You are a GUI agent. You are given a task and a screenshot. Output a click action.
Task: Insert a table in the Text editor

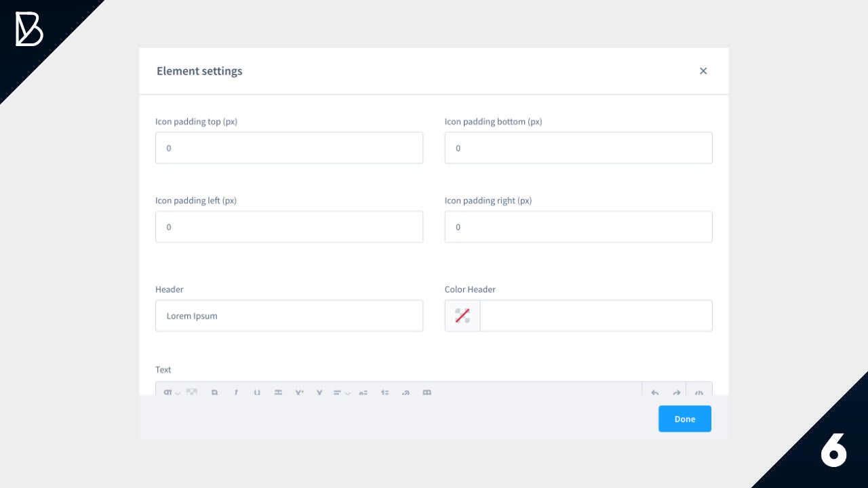point(427,392)
